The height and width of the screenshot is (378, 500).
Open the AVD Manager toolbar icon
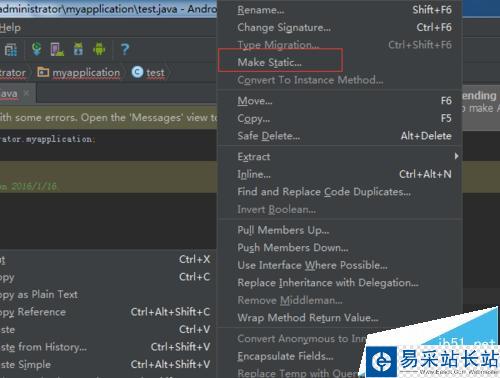(x=57, y=49)
